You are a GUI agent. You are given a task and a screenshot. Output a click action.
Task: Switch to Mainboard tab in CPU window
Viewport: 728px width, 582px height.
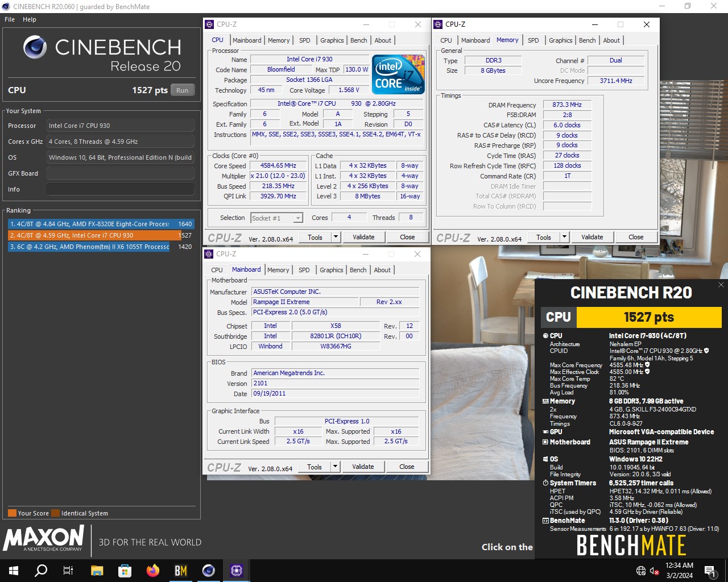[x=247, y=40]
